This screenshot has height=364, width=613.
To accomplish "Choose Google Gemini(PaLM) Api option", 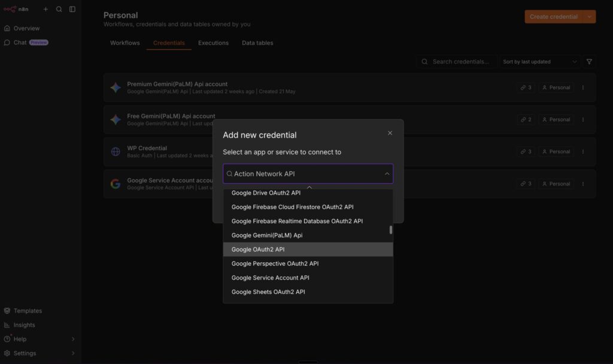I will coord(308,235).
